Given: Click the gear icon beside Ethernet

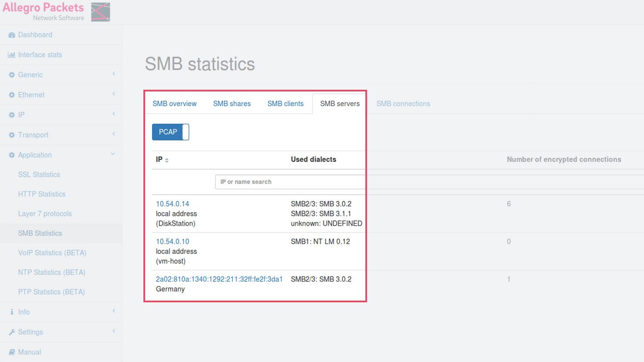Looking at the screenshot, I should pos(12,95).
